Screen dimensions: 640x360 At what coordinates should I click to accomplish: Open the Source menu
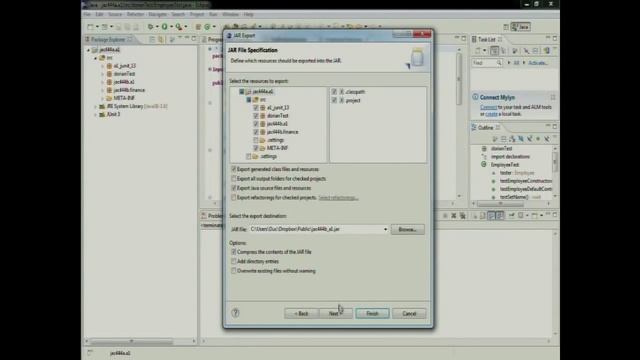point(115,14)
